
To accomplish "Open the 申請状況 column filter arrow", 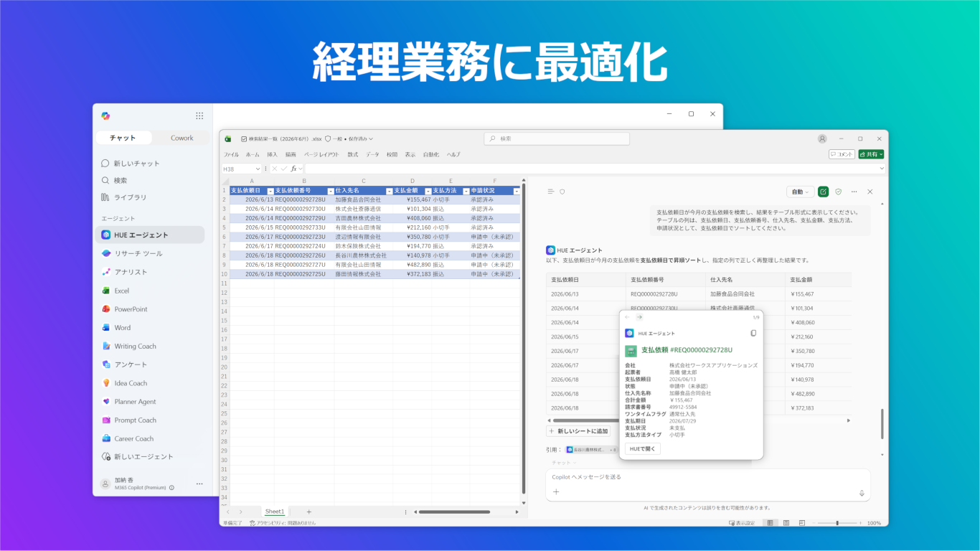I will (x=517, y=191).
